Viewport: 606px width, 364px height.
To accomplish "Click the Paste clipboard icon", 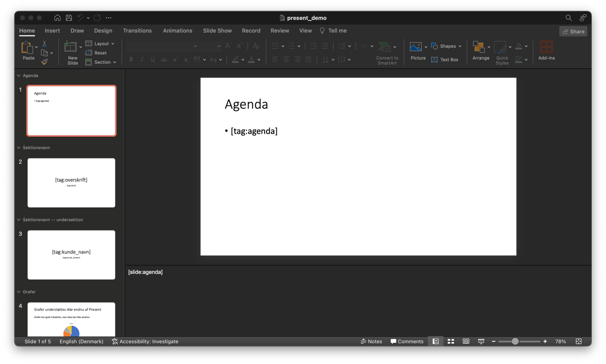I will [x=27, y=48].
